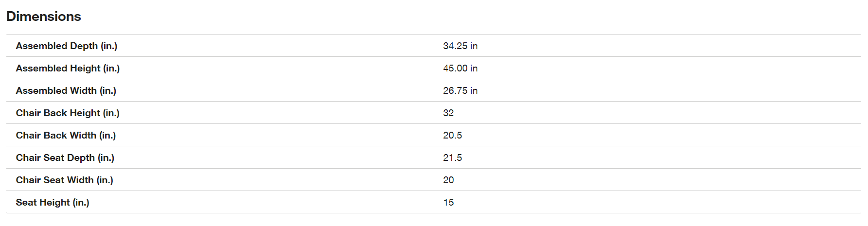Select the Chair Back Height (in.) label
The width and height of the screenshot is (868, 226).
click(x=68, y=113)
